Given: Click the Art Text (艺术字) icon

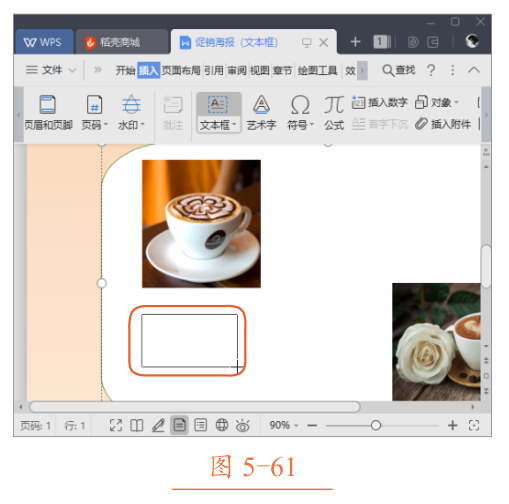Looking at the screenshot, I should click(261, 104).
